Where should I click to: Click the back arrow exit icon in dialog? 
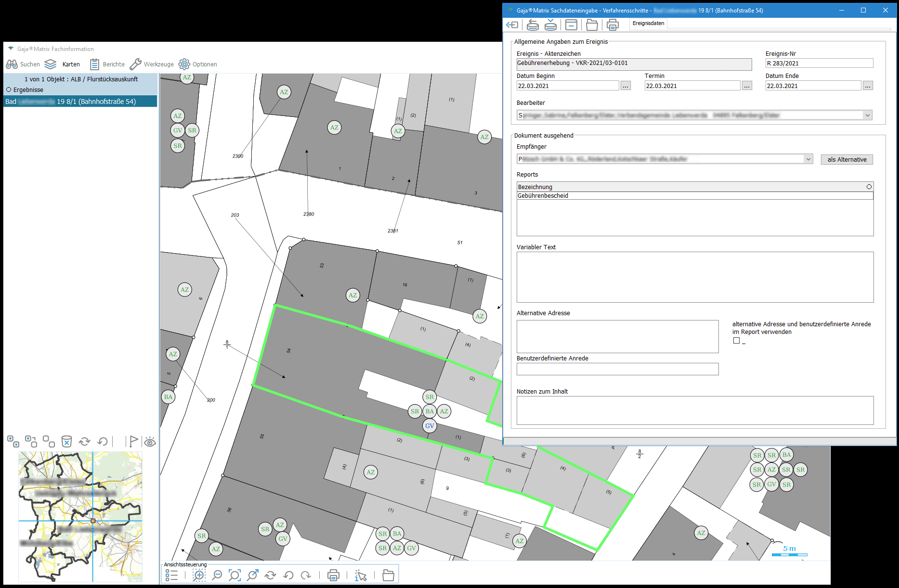coord(512,25)
